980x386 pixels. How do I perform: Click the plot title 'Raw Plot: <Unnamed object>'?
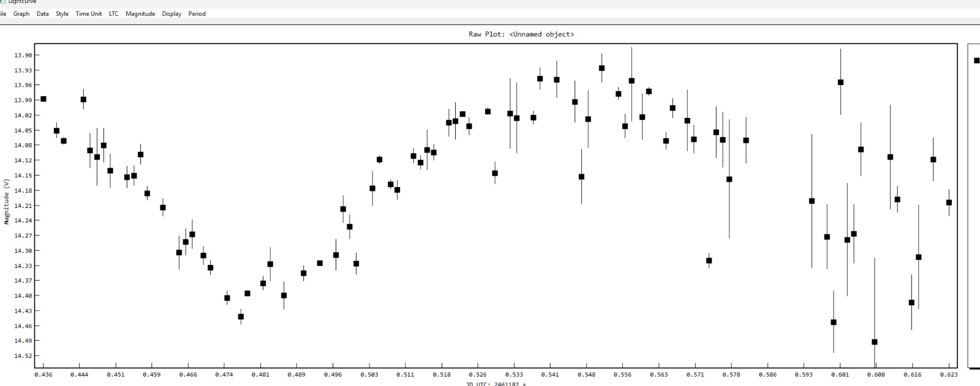tap(521, 34)
